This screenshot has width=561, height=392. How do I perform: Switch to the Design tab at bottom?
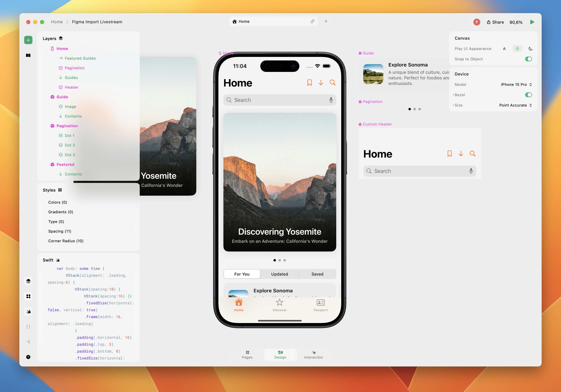[280, 355]
